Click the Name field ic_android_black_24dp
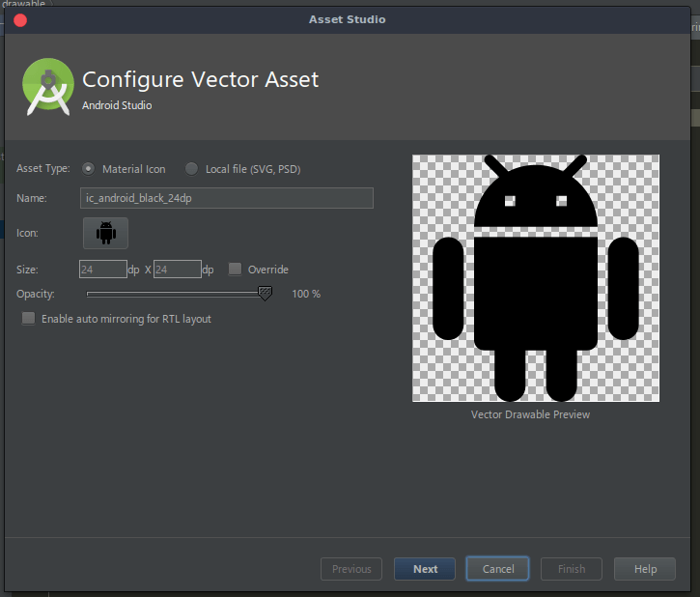The image size is (700, 597). tap(226, 198)
